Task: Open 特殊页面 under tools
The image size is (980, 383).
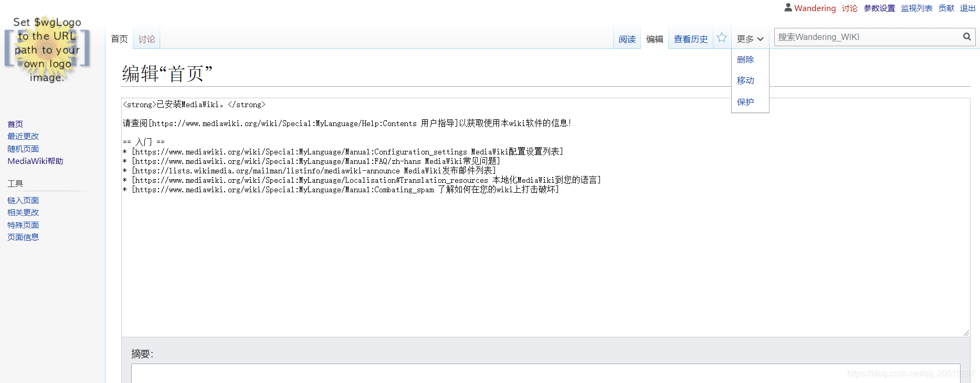Action: [x=23, y=225]
